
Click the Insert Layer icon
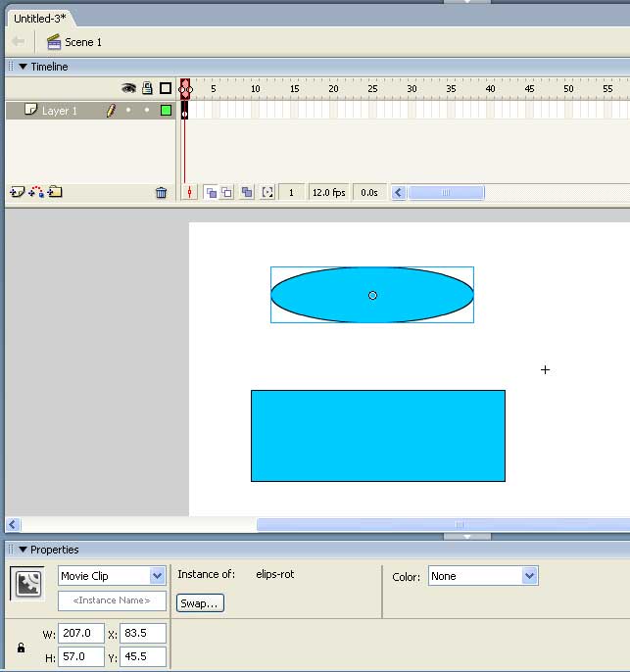(17, 192)
